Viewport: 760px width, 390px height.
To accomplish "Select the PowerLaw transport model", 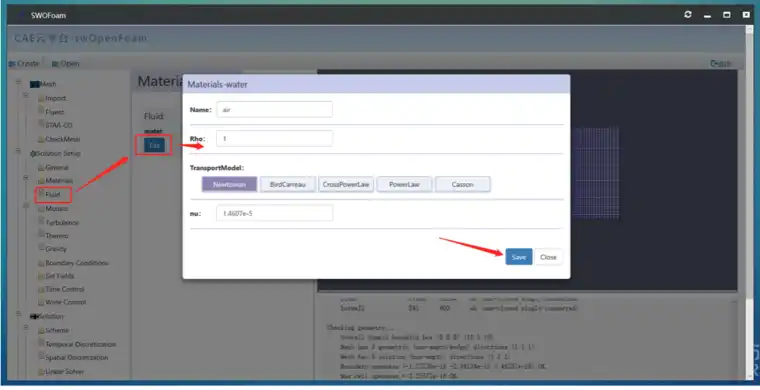I will click(404, 185).
